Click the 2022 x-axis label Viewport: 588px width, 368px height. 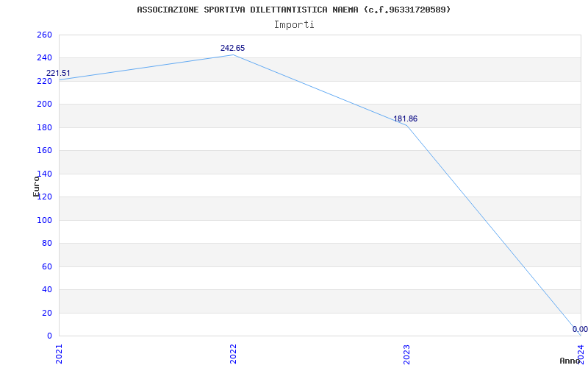pos(233,354)
